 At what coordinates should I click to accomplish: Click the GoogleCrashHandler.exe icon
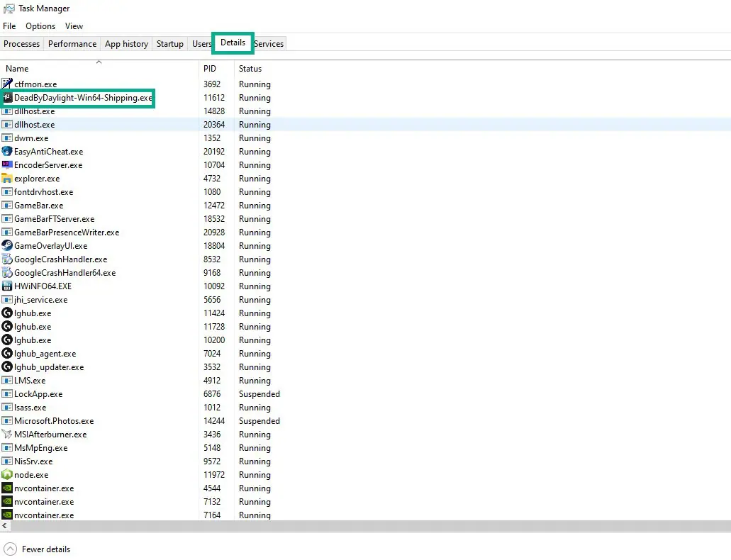7,259
